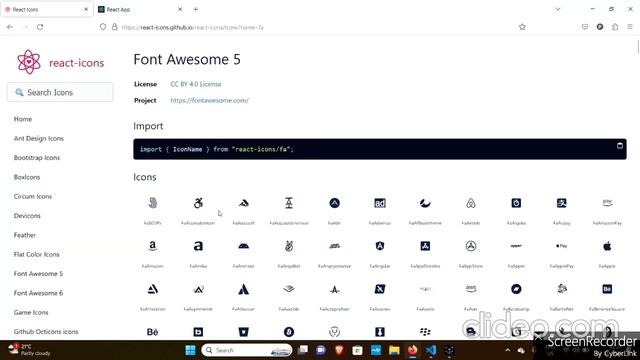Go to Feather in the sidebar
The width and height of the screenshot is (640, 360).
click(25, 235)
